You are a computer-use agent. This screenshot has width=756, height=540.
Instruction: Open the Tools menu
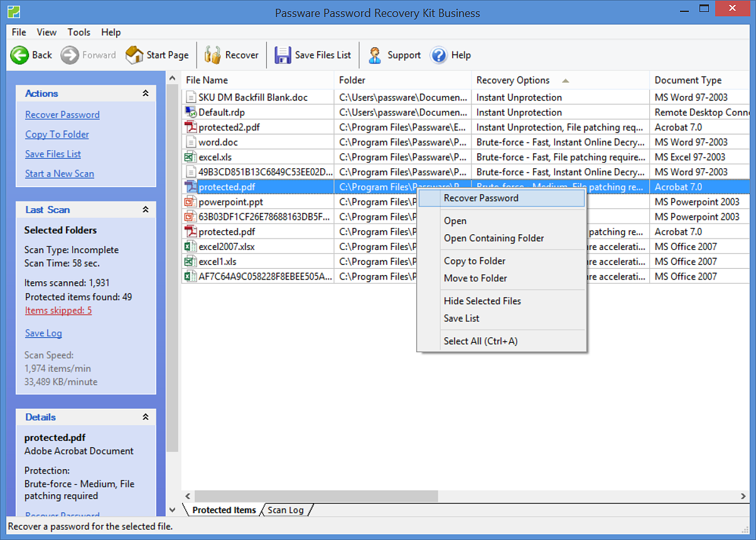pos(79,32)
